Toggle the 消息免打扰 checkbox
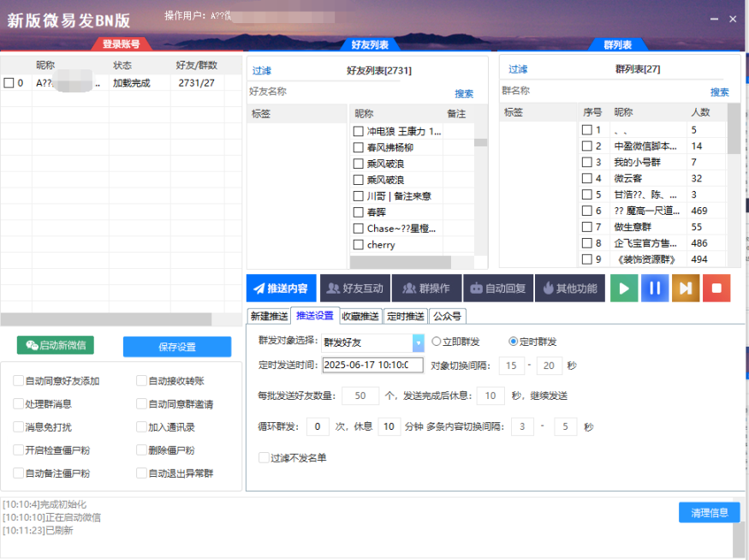 click(x=19, y=426)
